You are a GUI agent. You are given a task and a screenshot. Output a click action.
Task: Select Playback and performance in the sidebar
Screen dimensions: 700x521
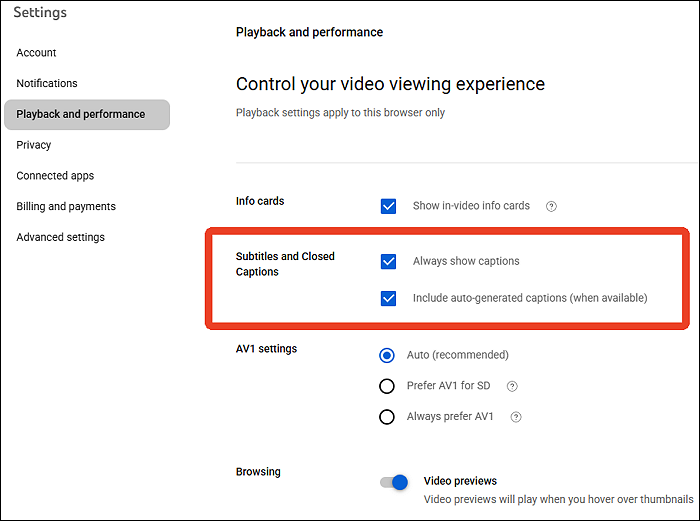pyautogui.click(x=81, y=114)
